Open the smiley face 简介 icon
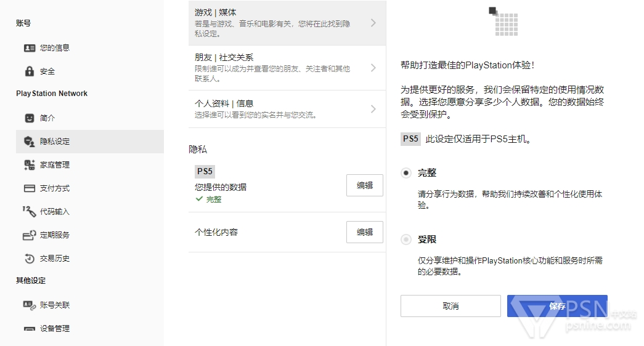The image size is (644, 346). click(x=30, y=118)
